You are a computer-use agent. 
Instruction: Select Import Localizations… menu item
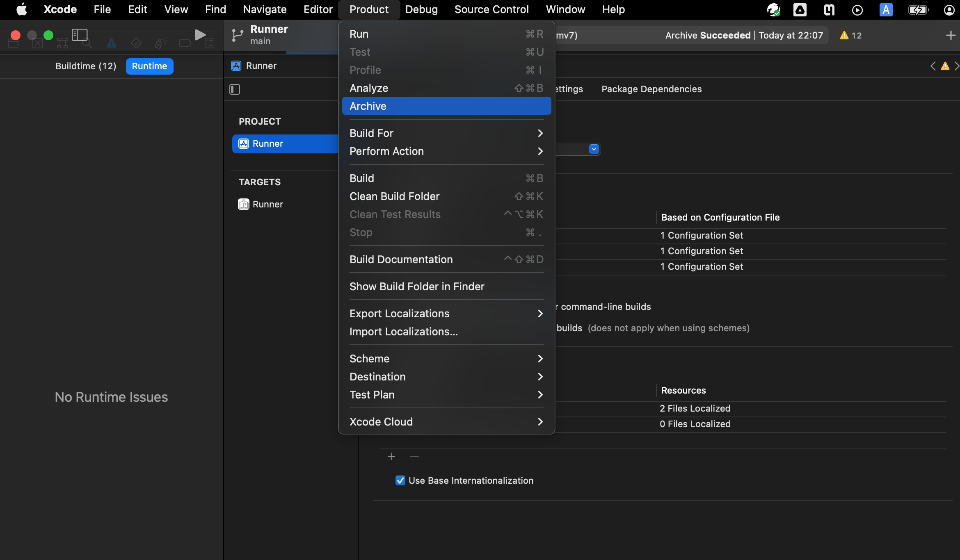tap(446, 332)
